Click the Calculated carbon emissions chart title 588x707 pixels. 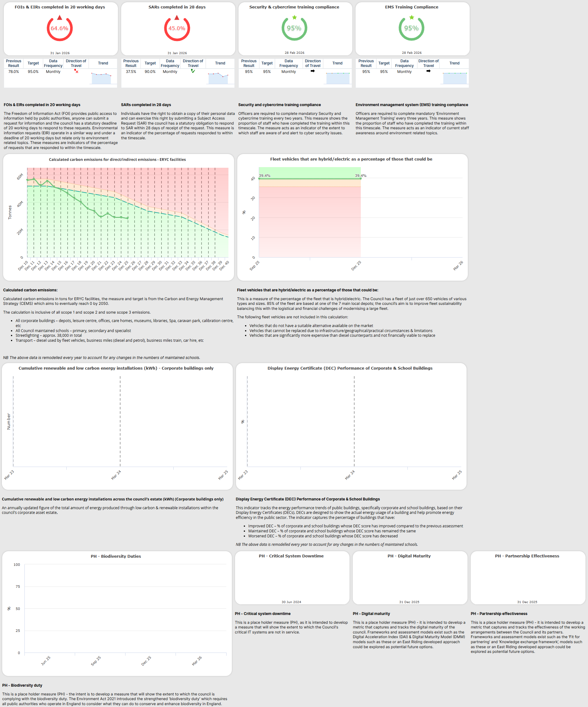point(117,160)
